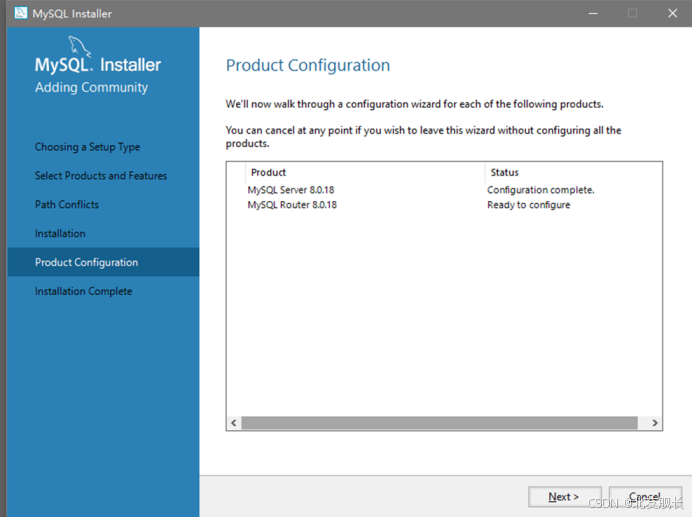
Task: Click the Product column header
Action: coord(365,172)
